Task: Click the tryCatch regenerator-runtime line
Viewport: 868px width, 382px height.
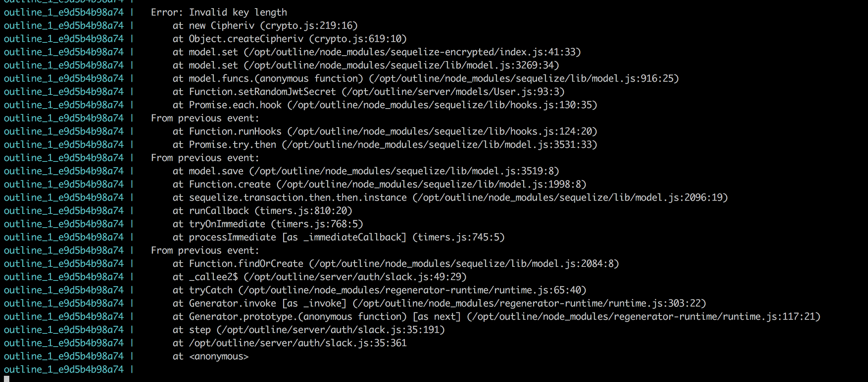Action: tap(380, 290)
